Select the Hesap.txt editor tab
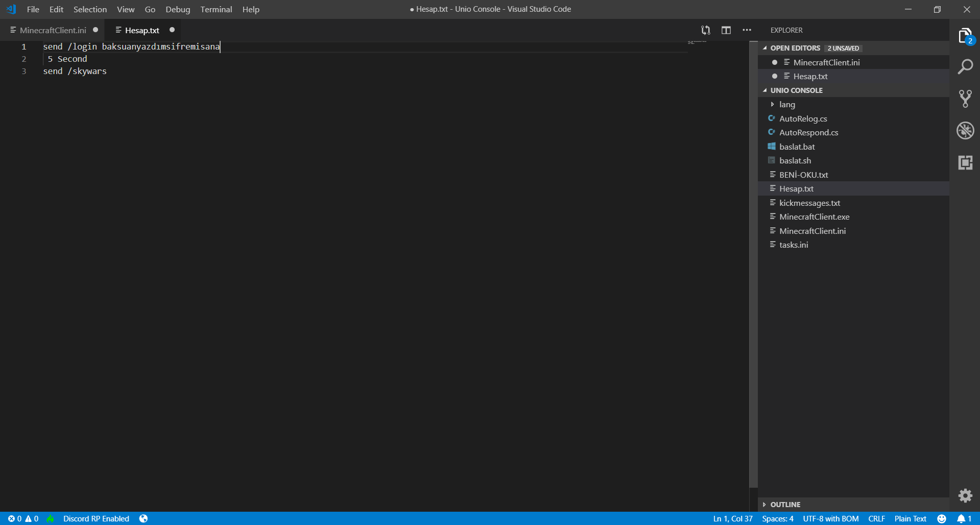The image size is (980, 525). coord(142,30)
